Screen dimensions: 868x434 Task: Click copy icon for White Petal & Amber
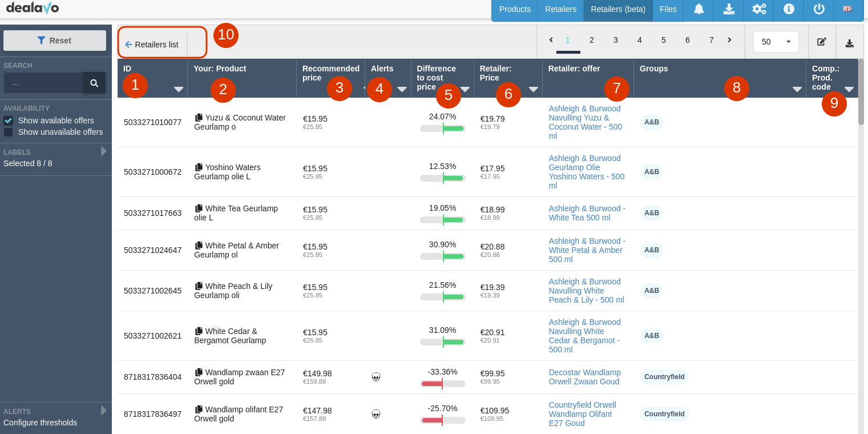tap(199, 245)
